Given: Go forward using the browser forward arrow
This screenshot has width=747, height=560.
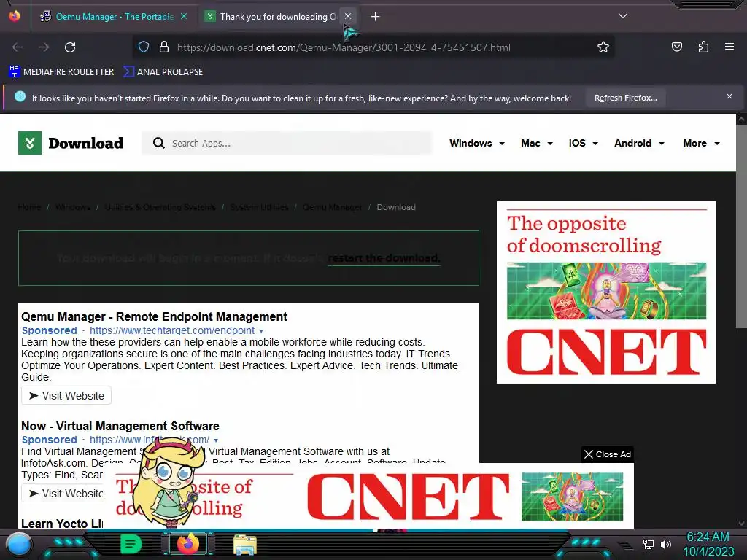Looking at the screenshot, I should [44, 47].
